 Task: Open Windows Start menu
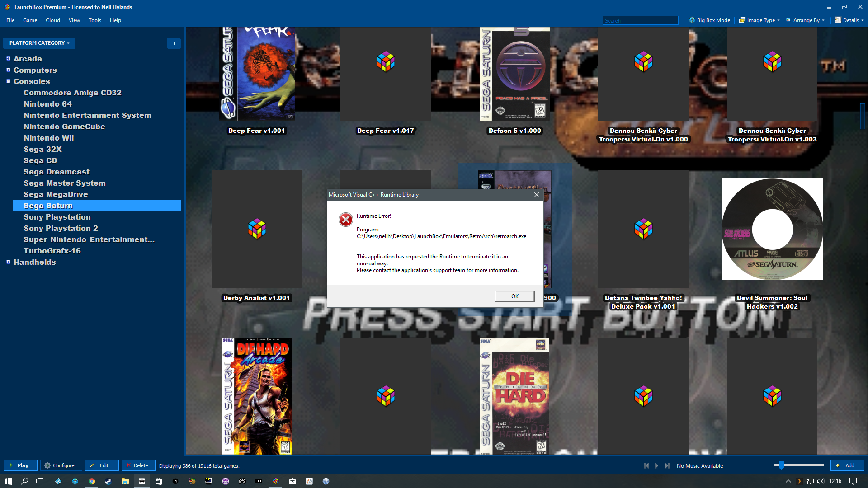(x=8, y=481)
